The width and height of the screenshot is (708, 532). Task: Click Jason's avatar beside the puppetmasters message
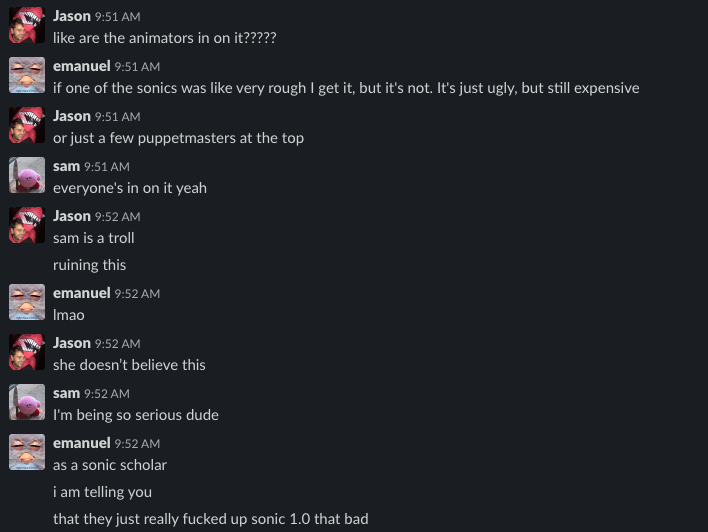pos(27,125)
